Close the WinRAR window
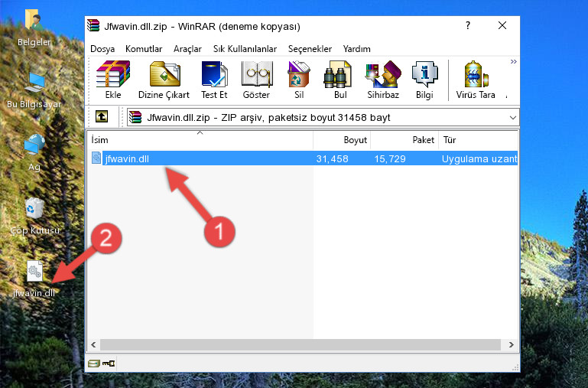Viewport: 588px width, 388px height. point(502,25)
